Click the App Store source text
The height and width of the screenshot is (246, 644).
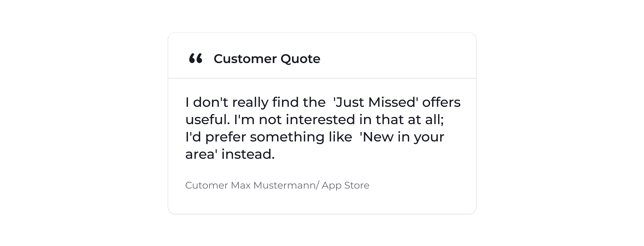click(x=345, y=185)
